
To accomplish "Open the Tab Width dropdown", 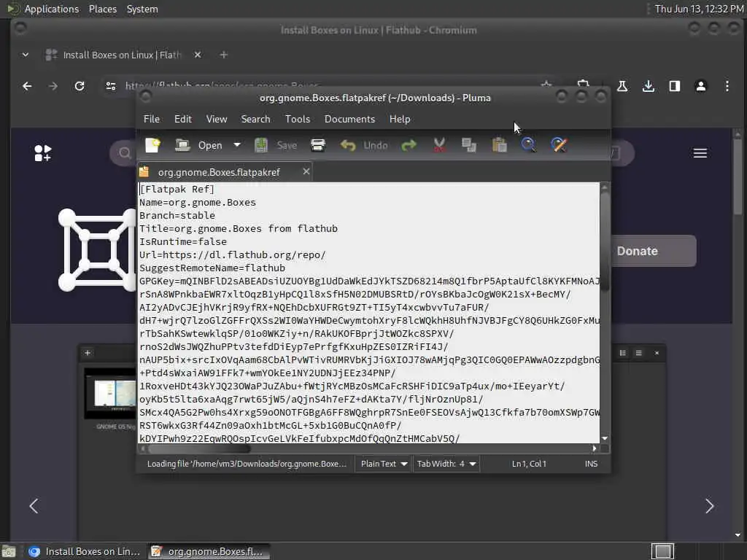I will tap(446, 464).
